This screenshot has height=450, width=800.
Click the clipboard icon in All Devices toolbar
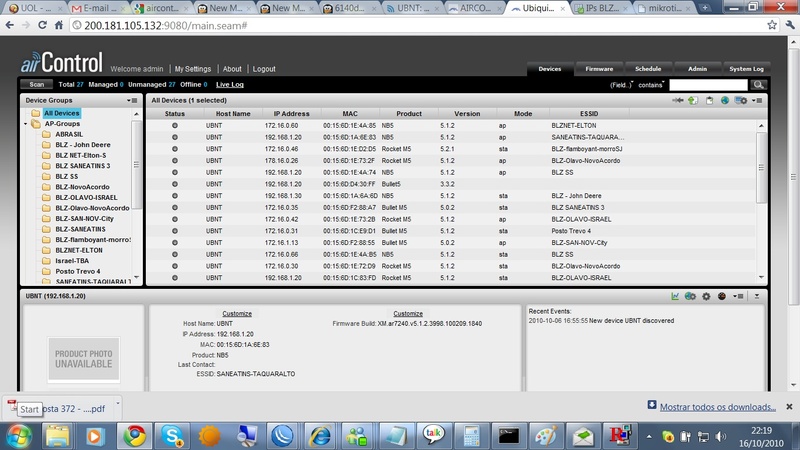(x=709, y=101)
